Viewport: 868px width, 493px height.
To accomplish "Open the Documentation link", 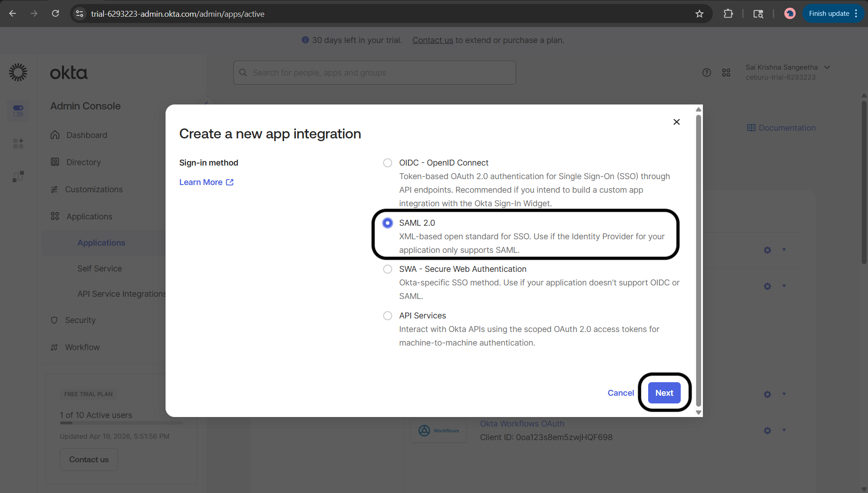I will pos(781,128).
